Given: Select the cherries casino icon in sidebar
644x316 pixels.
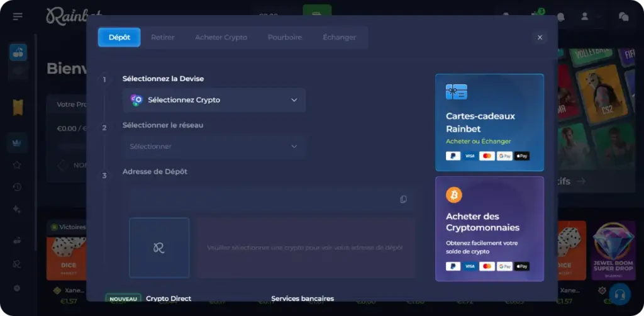Looking at the screenshot, I should click(18, 52).
